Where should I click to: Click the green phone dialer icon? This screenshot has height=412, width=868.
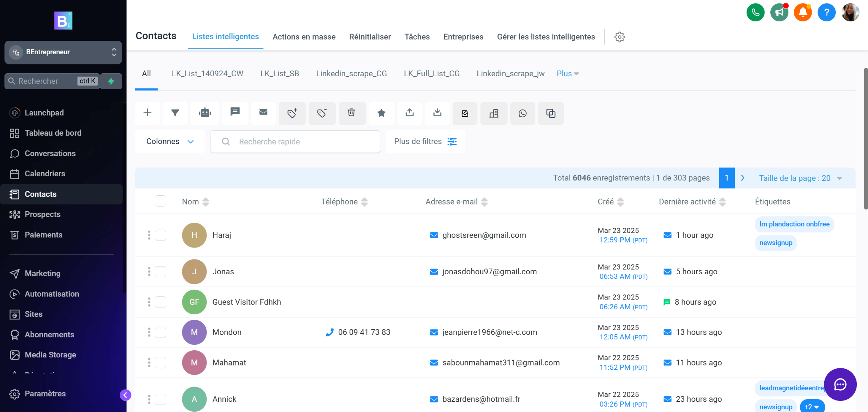click(x=755, y=13)
